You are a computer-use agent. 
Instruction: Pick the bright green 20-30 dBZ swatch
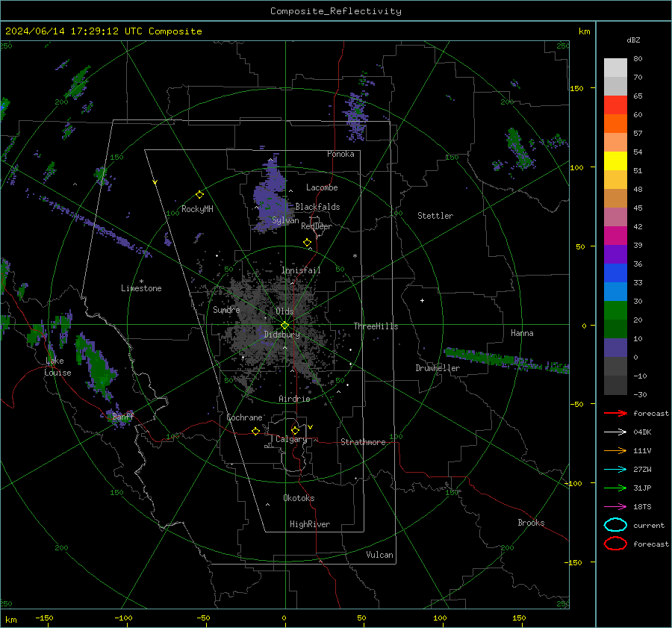(615, 310)
